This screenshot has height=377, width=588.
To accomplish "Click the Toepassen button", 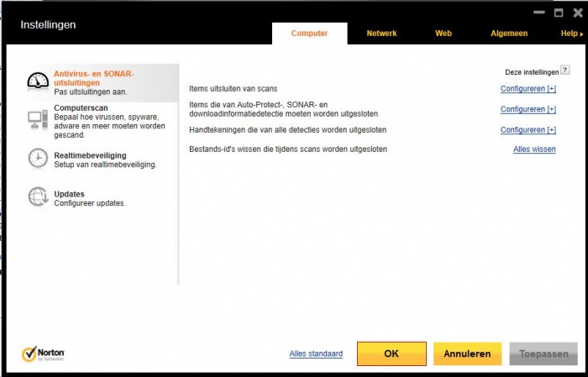I will pyautogui.click(x=543, y=353).
